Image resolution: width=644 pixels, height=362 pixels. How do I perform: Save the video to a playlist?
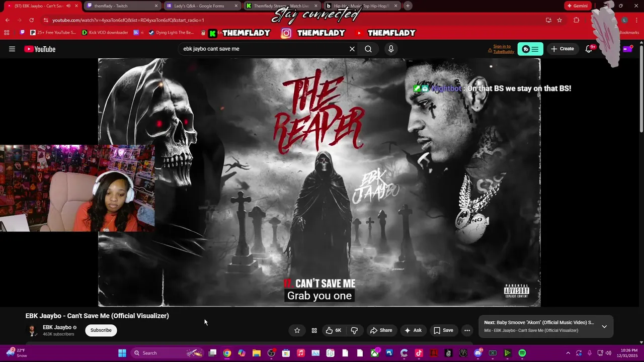pyautogui.click(x=443, y=330)
